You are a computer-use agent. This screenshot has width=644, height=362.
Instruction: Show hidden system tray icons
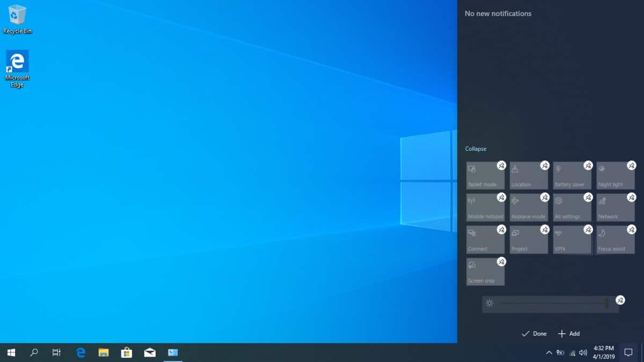548,353
